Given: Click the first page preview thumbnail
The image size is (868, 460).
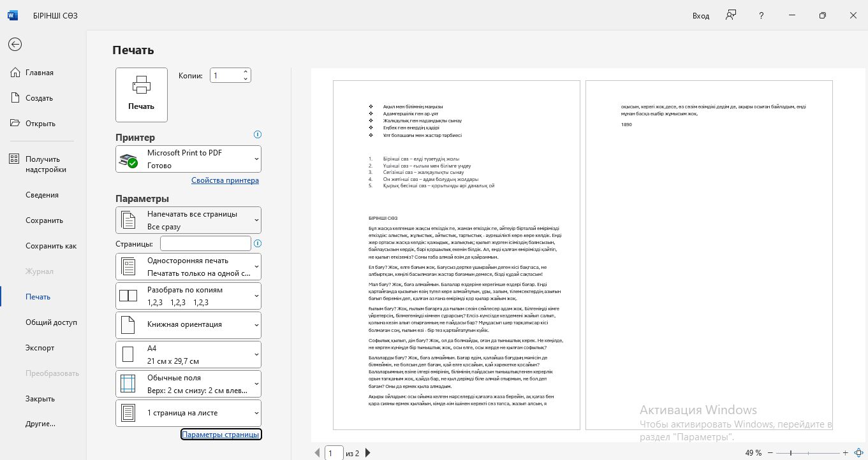Looking at the screenshot, I should pyautogui.click(x=456, y=255).
